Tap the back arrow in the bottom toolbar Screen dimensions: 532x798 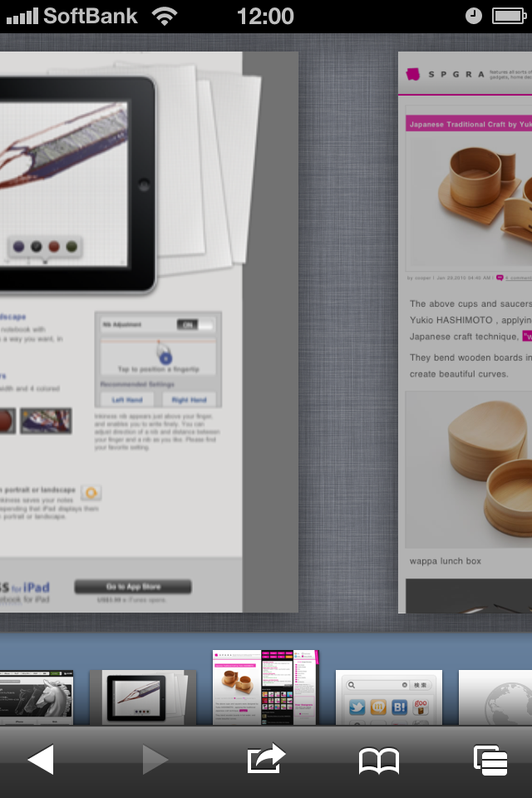[x=41, y=759]
